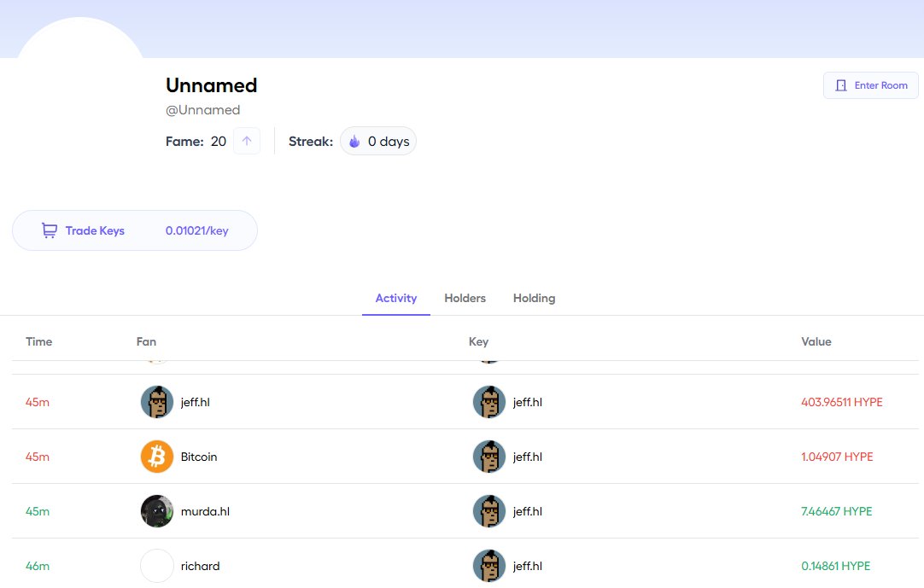This screenshot has width=924, height=588.
Task: Click the Value column header
Action: point(816,341)
